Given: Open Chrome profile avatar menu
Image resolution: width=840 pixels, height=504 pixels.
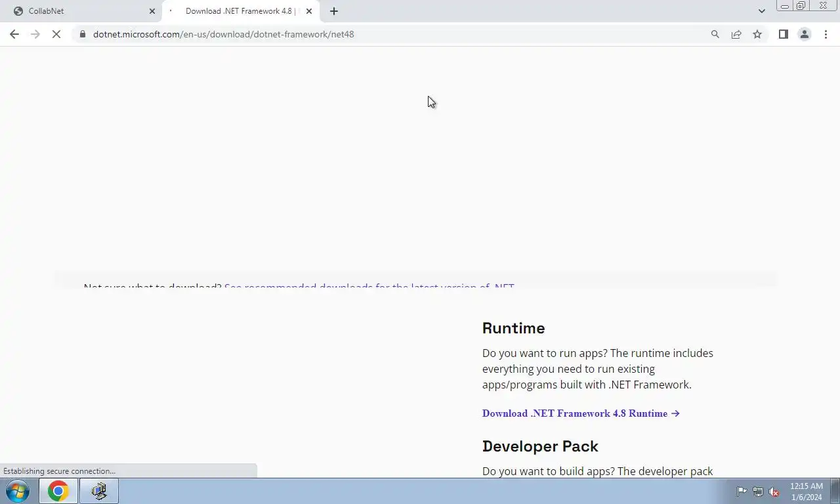Looking at the screenshot, I should (x=804, y=34).
